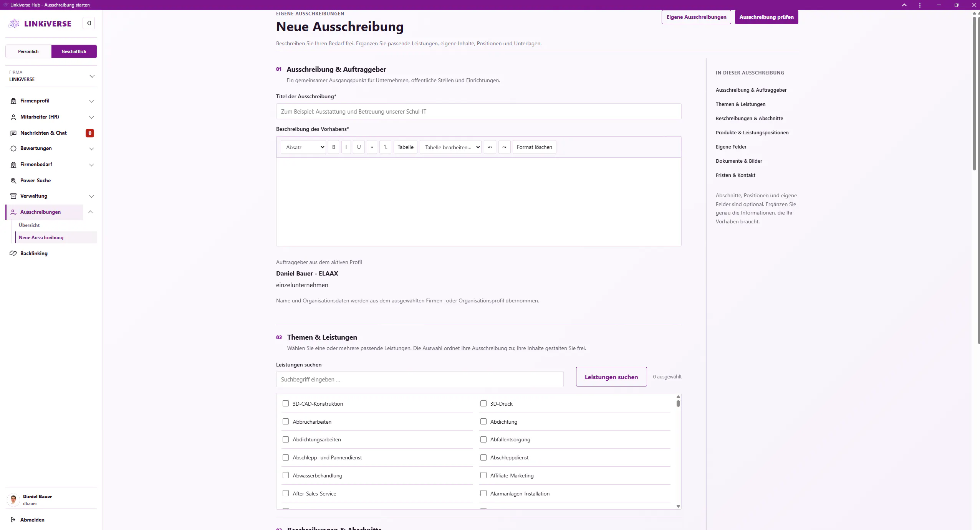Click the Nachrichten & Chat message icon
Screen dimensions: 980x530
13,133
